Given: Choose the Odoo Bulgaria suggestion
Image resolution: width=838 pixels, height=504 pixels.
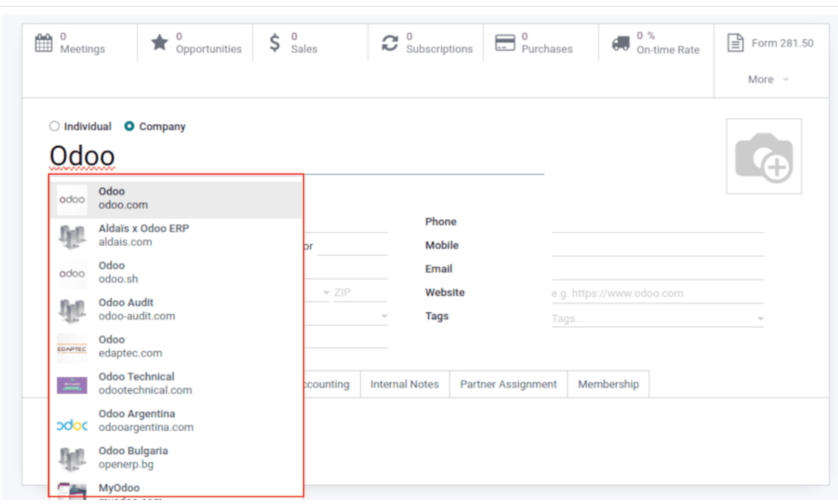Looking at the screenshot, I should click(x=176, y=459).
